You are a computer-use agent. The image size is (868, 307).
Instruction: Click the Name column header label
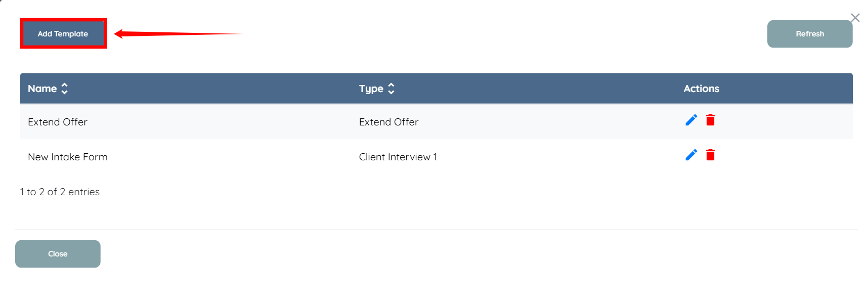tap(42, 89)
